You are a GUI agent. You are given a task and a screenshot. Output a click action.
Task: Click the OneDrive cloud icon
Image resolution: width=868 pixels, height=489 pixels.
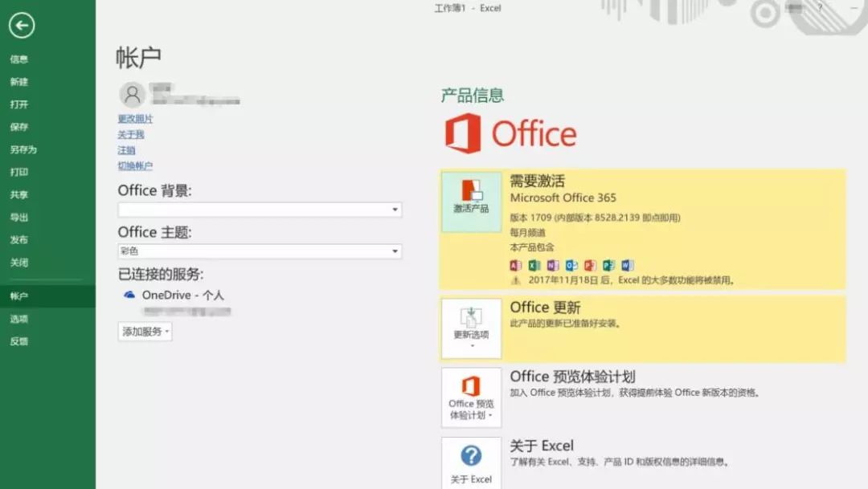coord(129,295)
